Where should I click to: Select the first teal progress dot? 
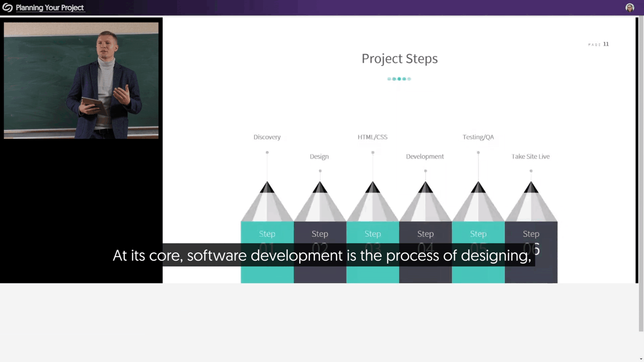389,79
